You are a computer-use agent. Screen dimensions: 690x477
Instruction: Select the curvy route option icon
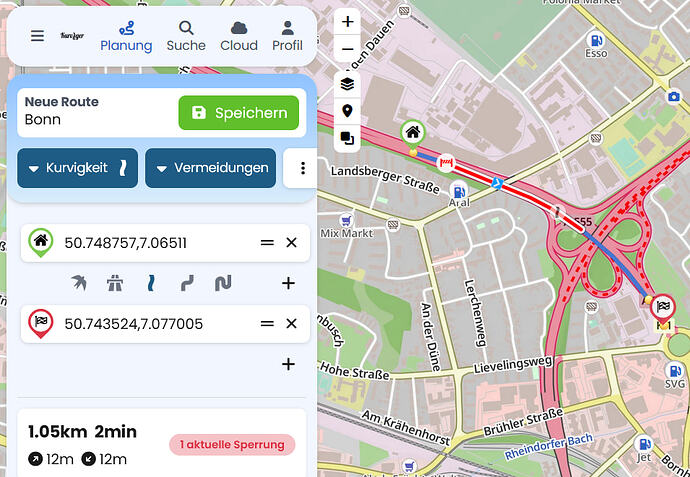(151, 283)
